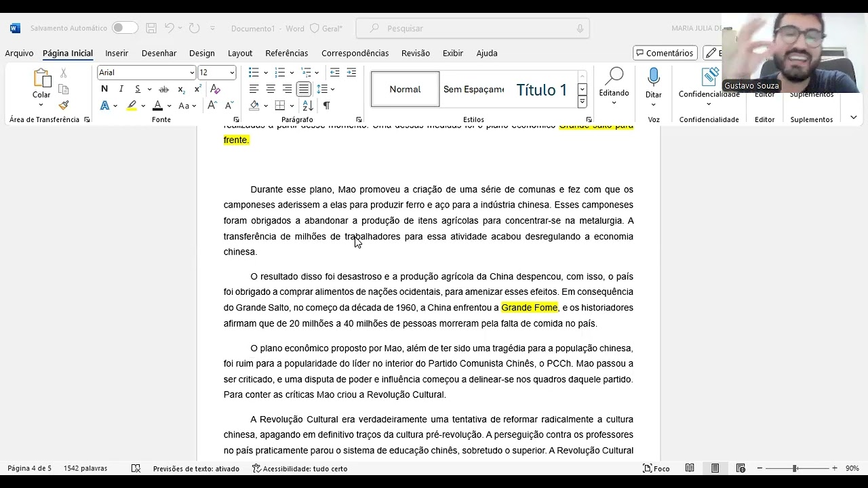Expand line spacing options
This screenshot has height=488, width=868.
click(332, 89)
